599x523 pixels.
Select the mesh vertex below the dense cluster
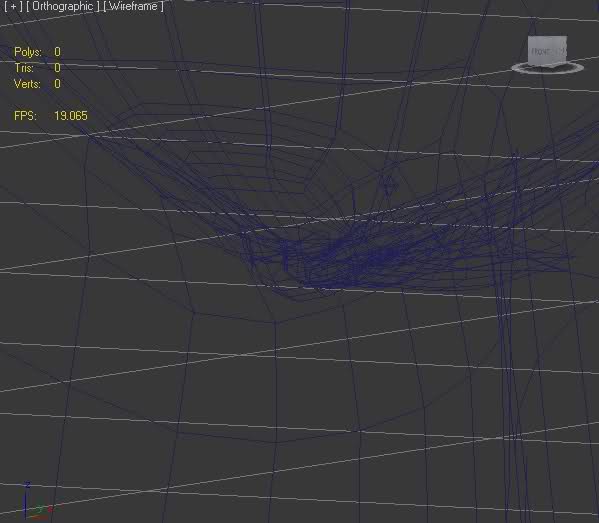click(x=275, y=323)
